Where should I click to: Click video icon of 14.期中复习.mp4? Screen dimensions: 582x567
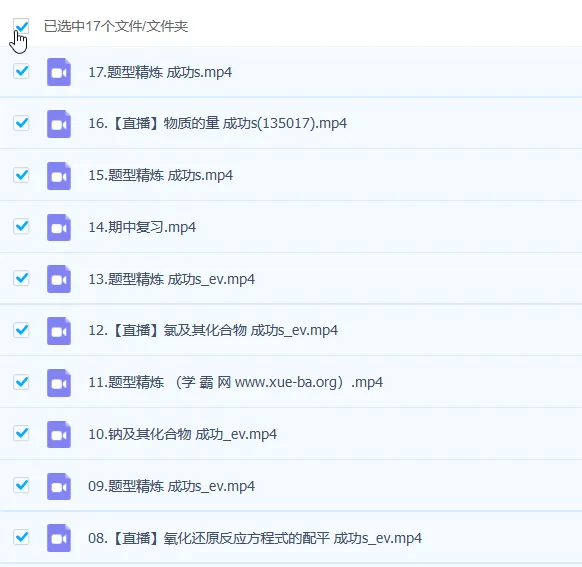[59, 227]
